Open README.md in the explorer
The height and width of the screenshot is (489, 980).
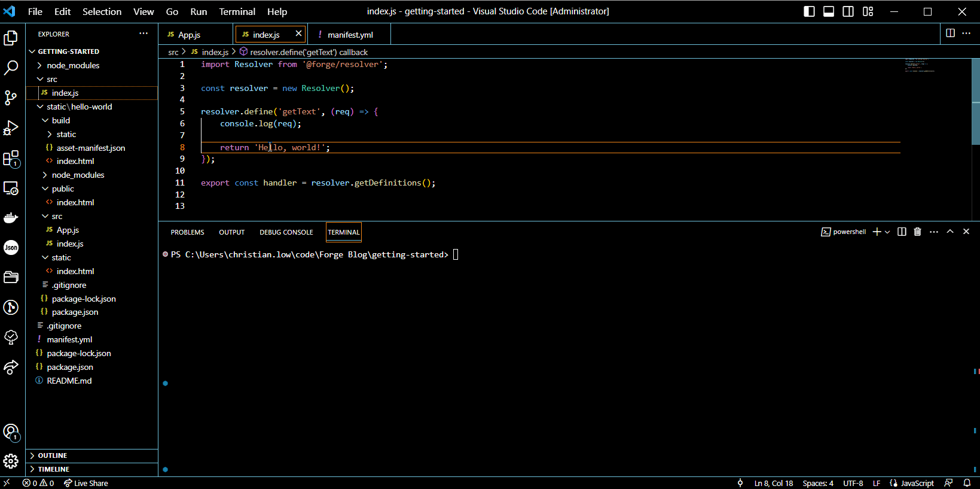[91, 381]
